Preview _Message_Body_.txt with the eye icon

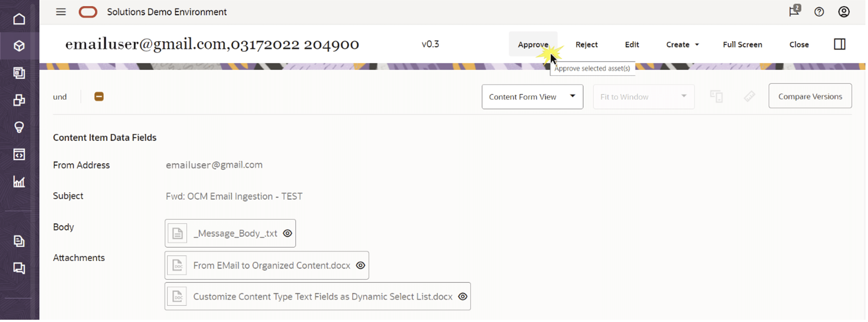tap(287, 233)
